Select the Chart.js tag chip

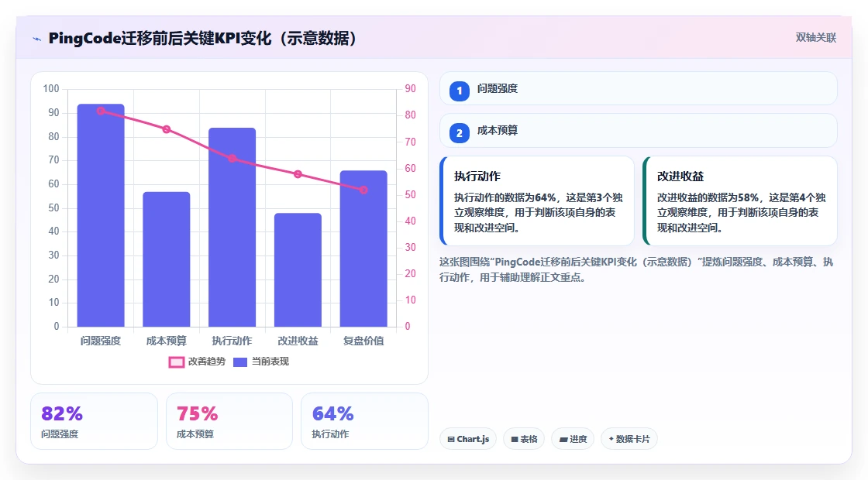(468, 439)
